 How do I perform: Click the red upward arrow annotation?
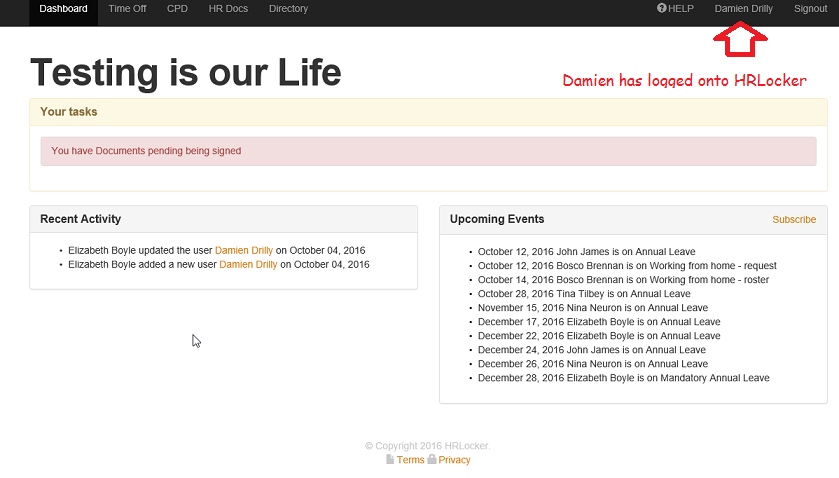[x=740, y=39]
